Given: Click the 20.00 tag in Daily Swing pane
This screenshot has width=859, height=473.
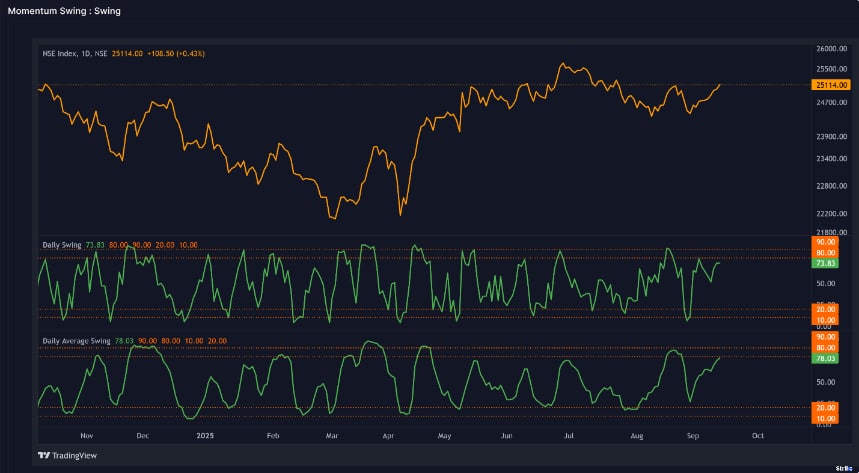Looking at the screenshot, I should (x=826, y=309).
